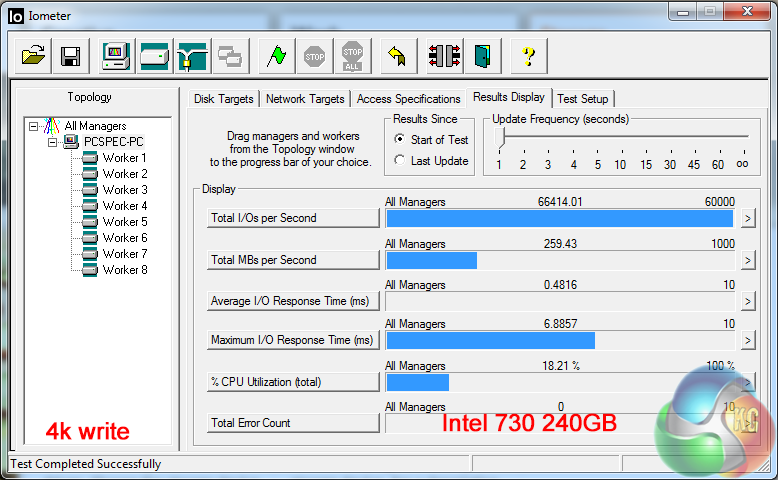Disconnect selected worker icon
The height and width of the screenshot is (480, 778).
(445, 56)
